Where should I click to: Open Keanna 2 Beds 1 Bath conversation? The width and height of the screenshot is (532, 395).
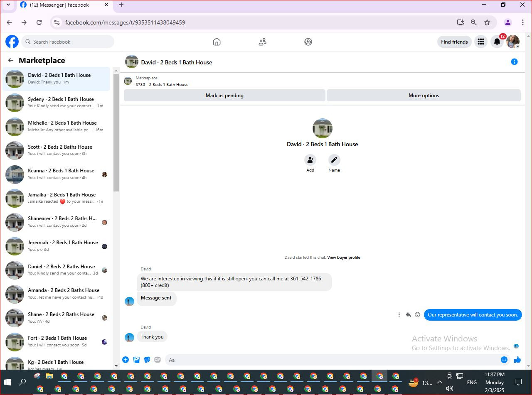click(56, 174)
